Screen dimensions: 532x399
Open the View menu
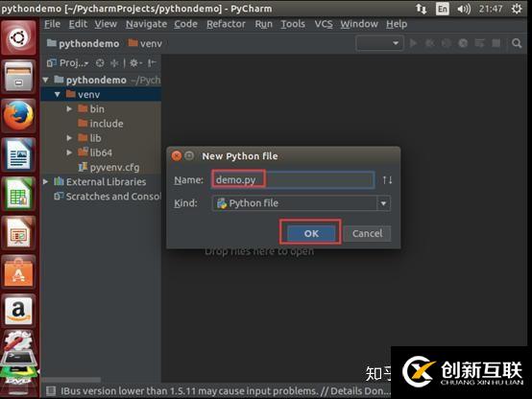(x=106, y=24)
